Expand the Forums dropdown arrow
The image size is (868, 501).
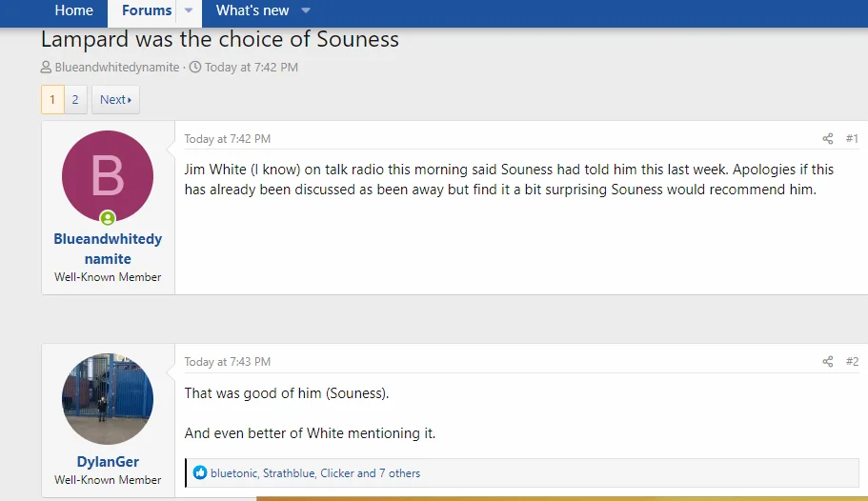[189, 11]
